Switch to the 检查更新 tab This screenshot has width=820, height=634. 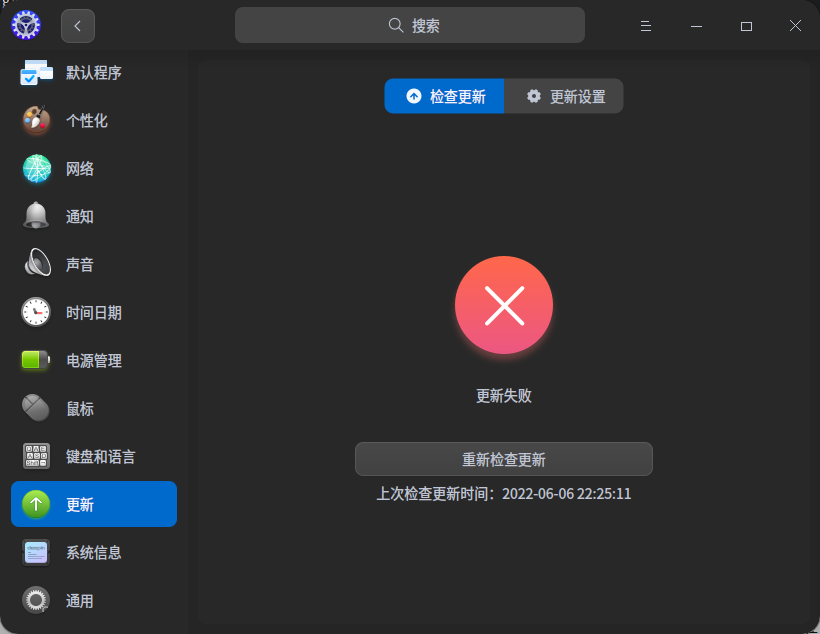[x=444, y=96]
